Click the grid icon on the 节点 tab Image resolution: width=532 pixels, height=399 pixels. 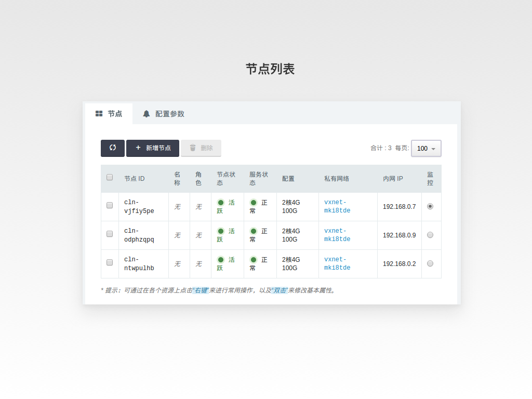[99, 113]
